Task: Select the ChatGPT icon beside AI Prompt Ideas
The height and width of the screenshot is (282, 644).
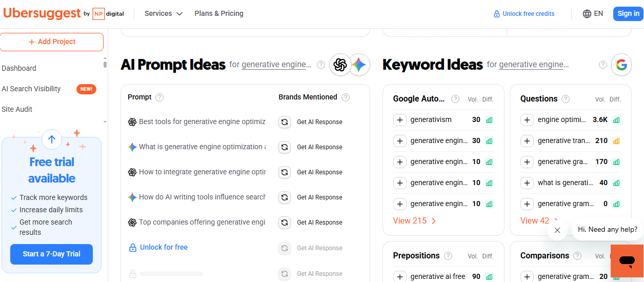Action: pyautogui.click(x=340, y=65)
